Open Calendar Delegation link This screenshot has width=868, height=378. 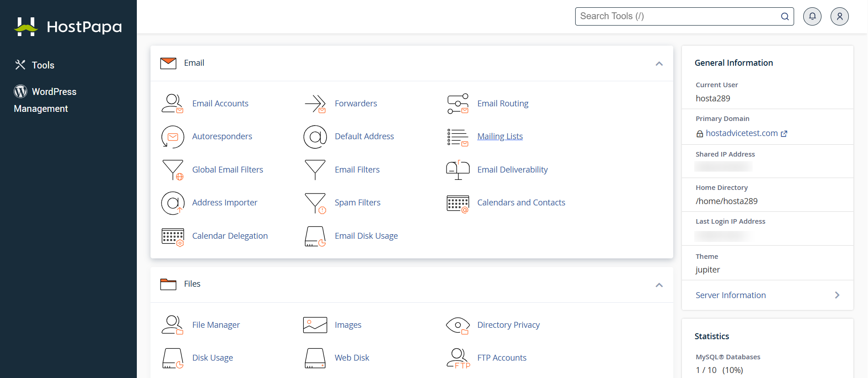pos(230,236)
